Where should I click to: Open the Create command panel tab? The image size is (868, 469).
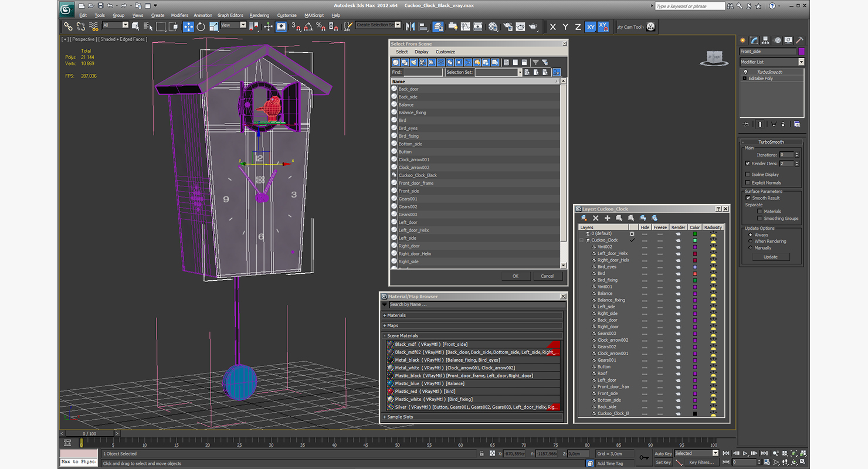(742, 40)
